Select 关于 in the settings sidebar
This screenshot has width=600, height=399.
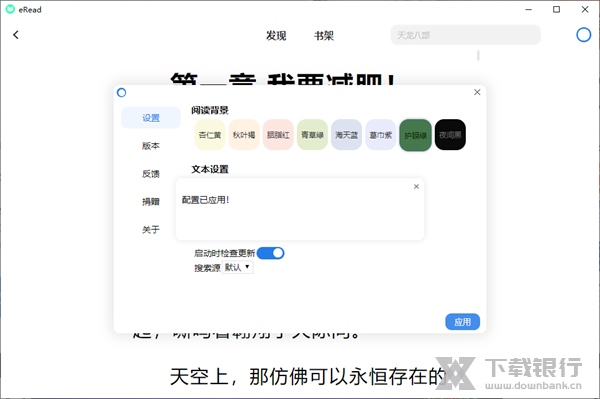pyautogui.click(x=151, y=230)
